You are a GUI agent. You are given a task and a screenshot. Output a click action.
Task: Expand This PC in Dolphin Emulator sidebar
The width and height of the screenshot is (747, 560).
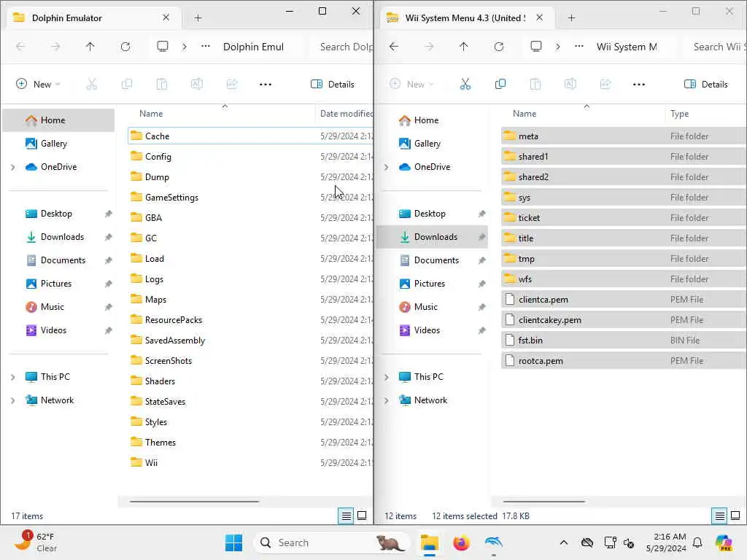(13, 377)
